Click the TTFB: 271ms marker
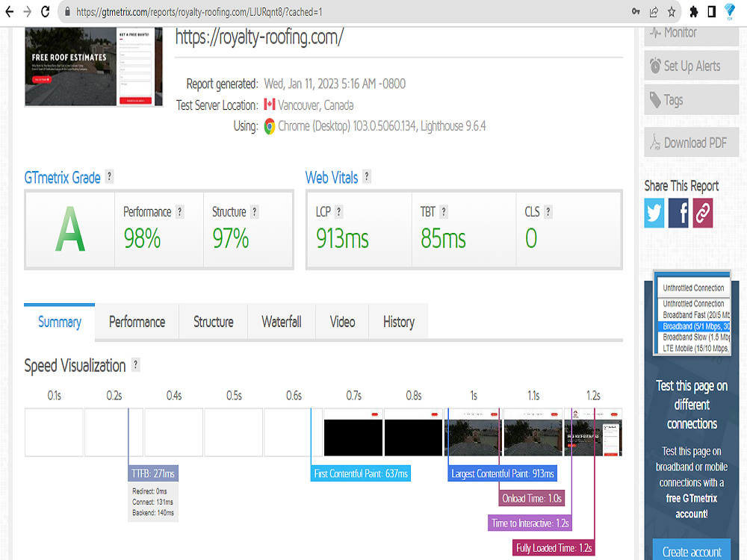747x560 pixels. 153,473
